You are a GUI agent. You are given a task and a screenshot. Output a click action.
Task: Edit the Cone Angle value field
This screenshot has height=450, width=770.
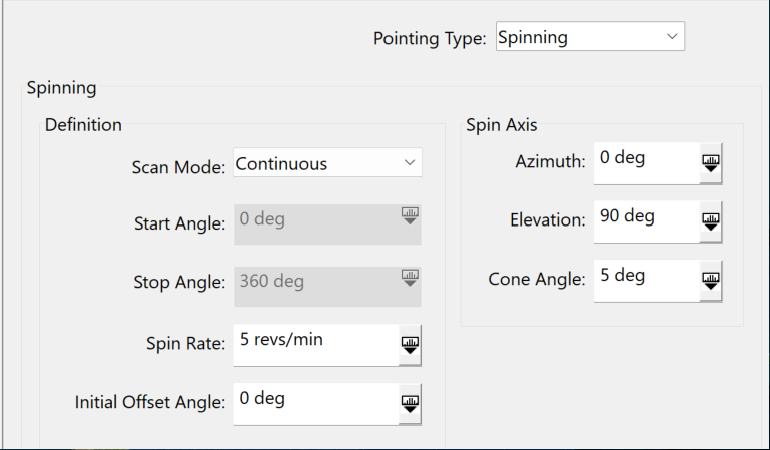click(x=644, y=280)
